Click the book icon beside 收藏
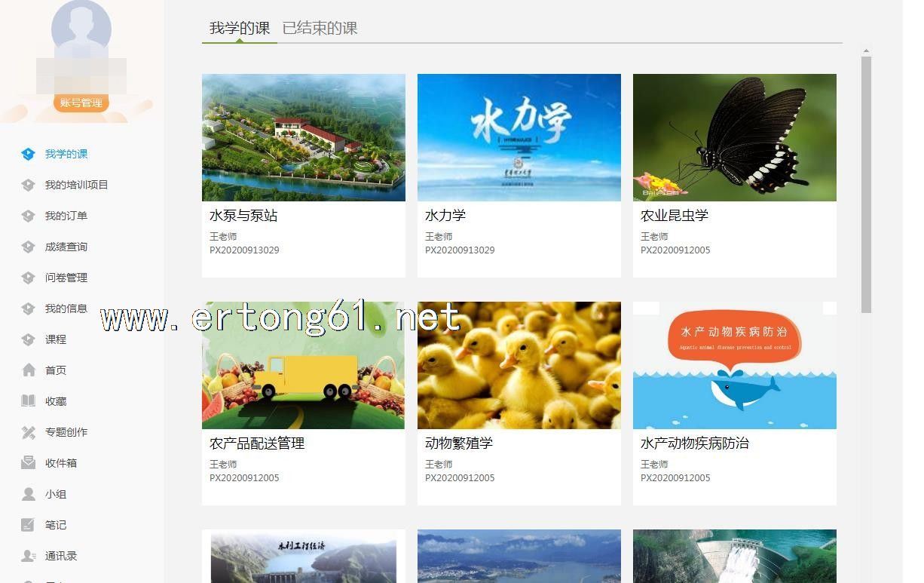The image size is (924, 583). 29,401
